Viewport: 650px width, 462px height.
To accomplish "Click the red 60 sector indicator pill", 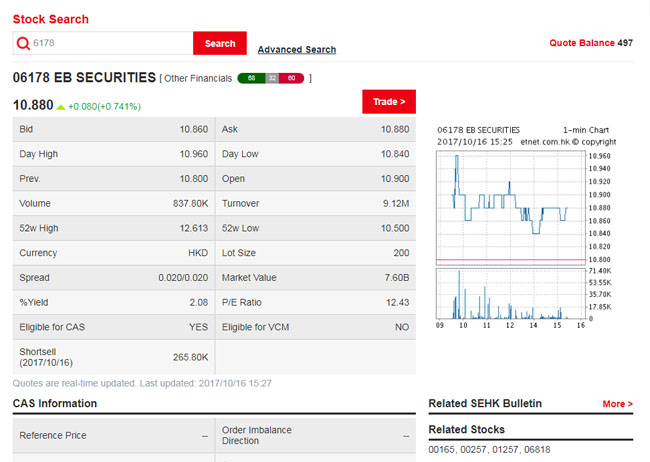I will 291,78.
